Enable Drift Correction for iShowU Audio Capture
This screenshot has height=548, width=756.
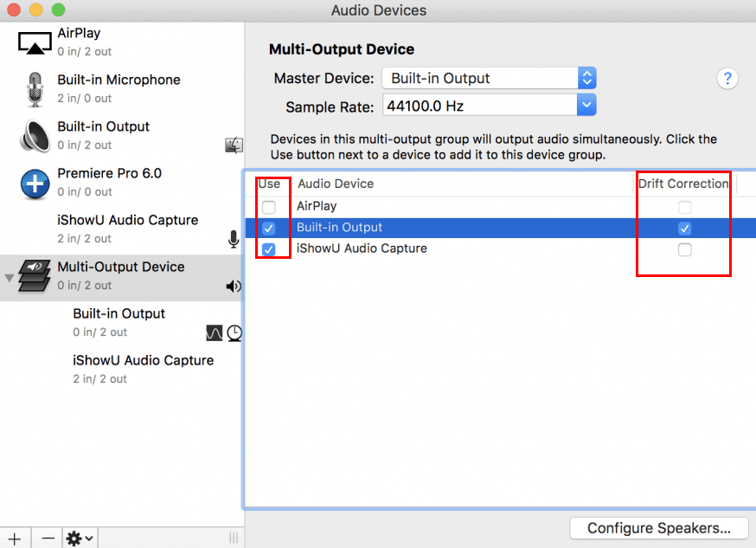pos(685,250)
